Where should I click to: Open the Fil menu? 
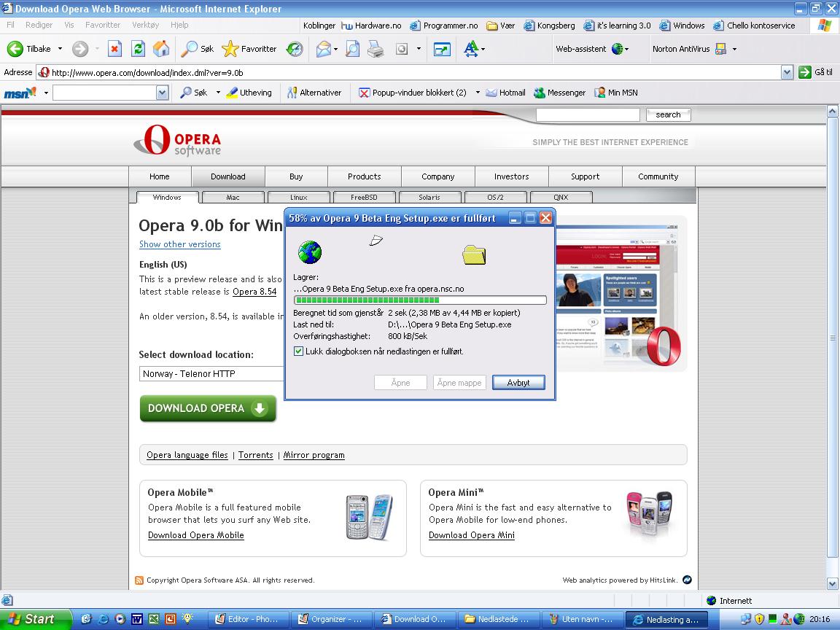[10, 25]
